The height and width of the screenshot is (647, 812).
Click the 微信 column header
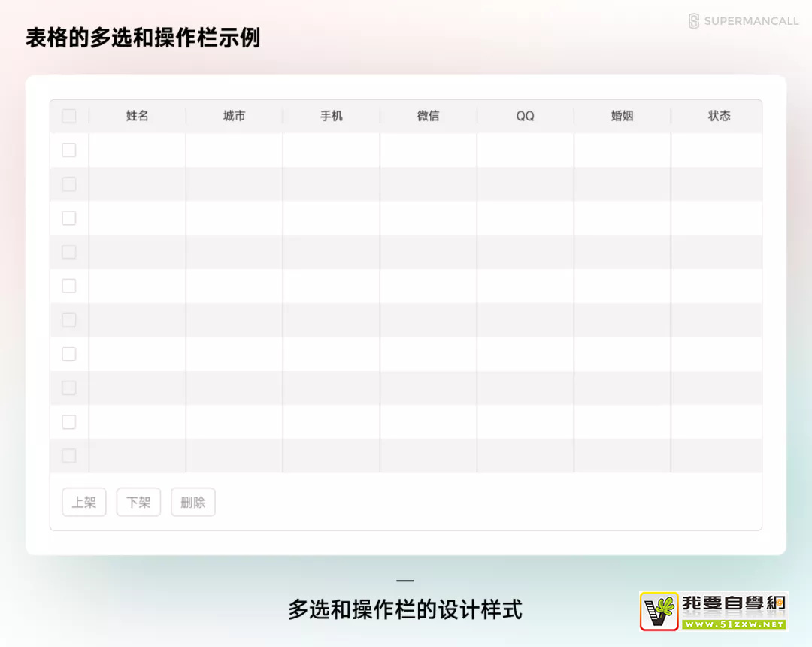(x=429, y=116)
